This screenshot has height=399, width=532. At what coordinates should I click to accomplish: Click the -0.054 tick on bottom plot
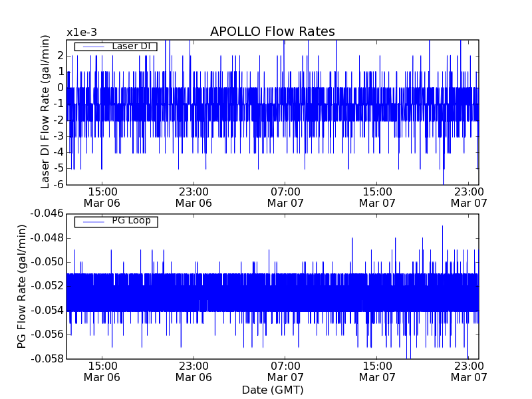(47, 310)
